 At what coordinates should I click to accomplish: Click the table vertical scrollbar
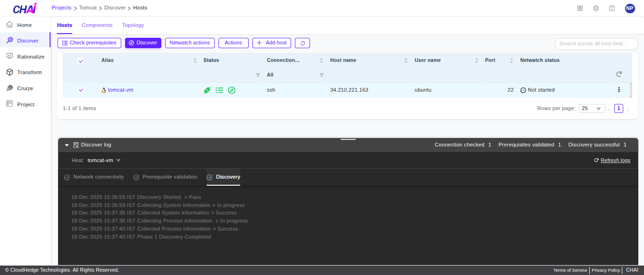(631, 89)
